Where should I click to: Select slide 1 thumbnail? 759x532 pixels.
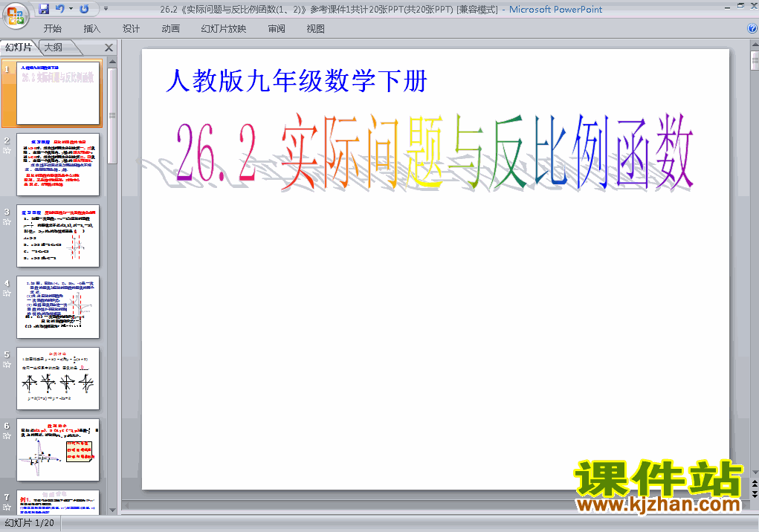pyautogui.click(x=58, y=93)
